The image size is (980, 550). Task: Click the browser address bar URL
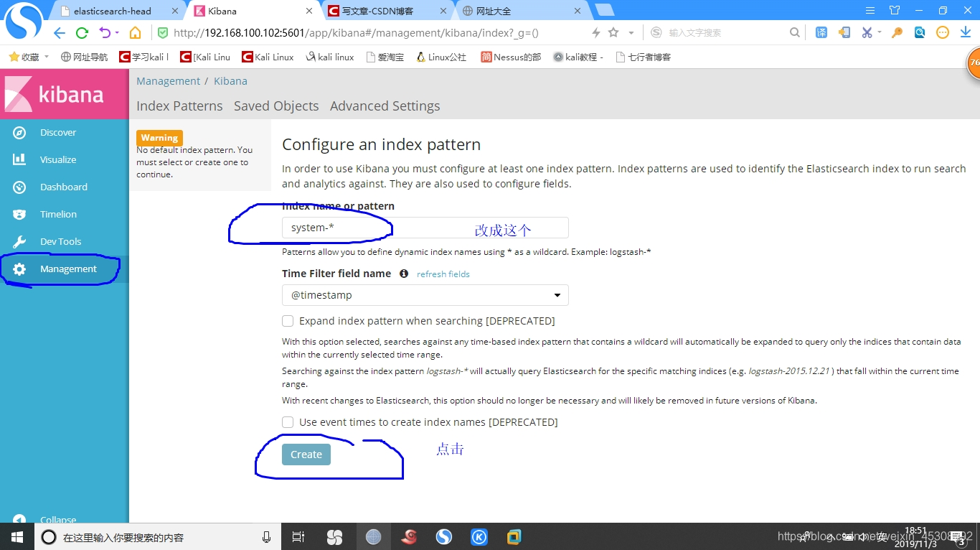356,33
